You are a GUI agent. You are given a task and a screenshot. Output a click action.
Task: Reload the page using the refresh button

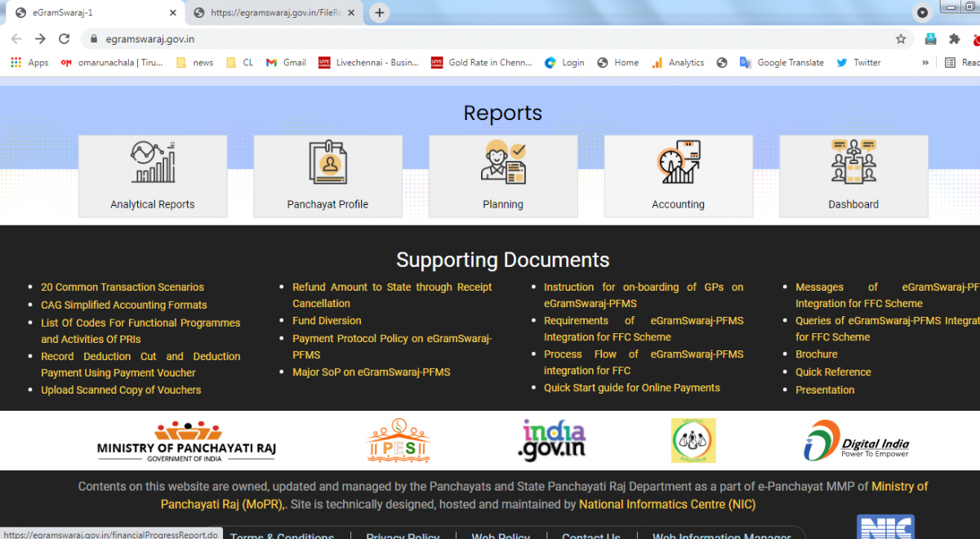tap(65, 38)
